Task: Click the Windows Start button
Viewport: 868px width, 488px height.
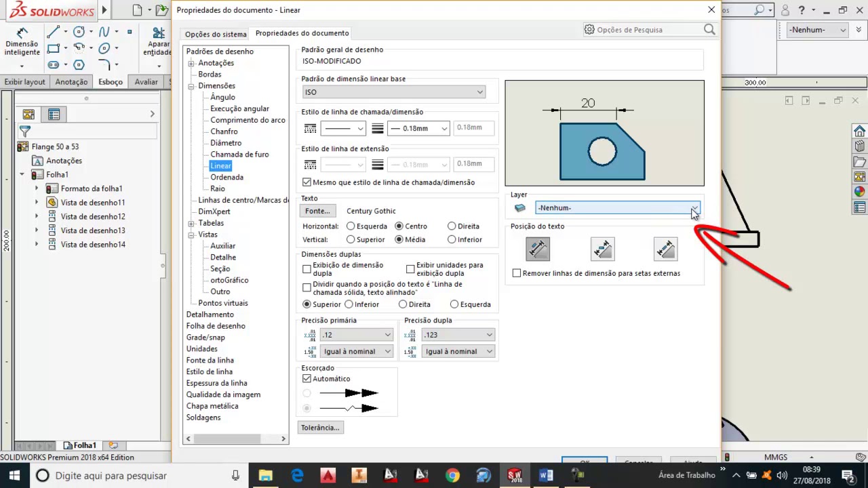Action: 14,475
